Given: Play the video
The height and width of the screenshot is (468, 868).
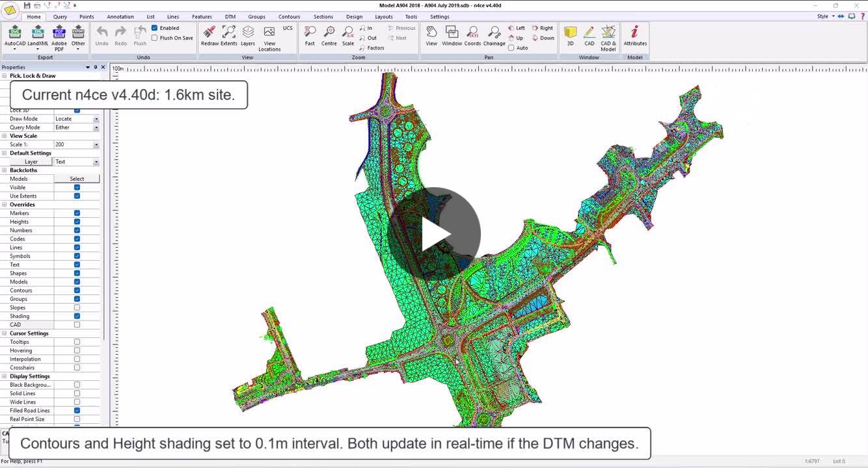Looking at the screenshot, I should click(x=434, y=234).
